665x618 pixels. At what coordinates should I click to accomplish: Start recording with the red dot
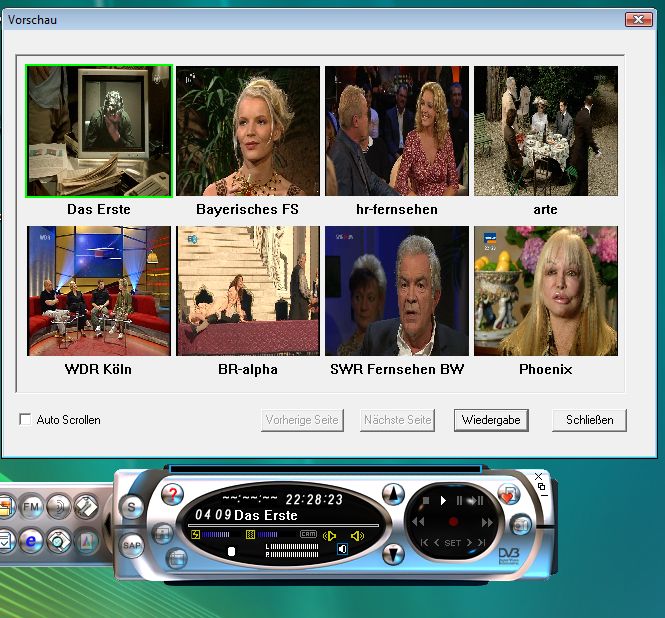(453, 521)
